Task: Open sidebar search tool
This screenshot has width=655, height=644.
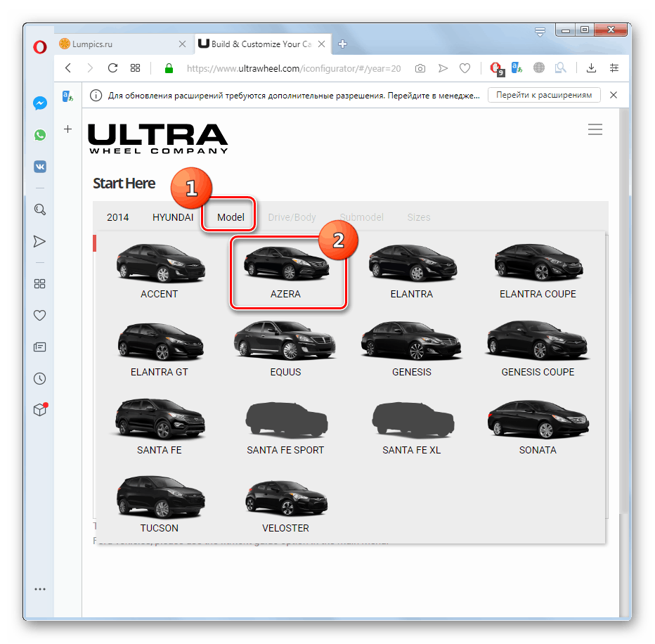Action: click(40, 209)
